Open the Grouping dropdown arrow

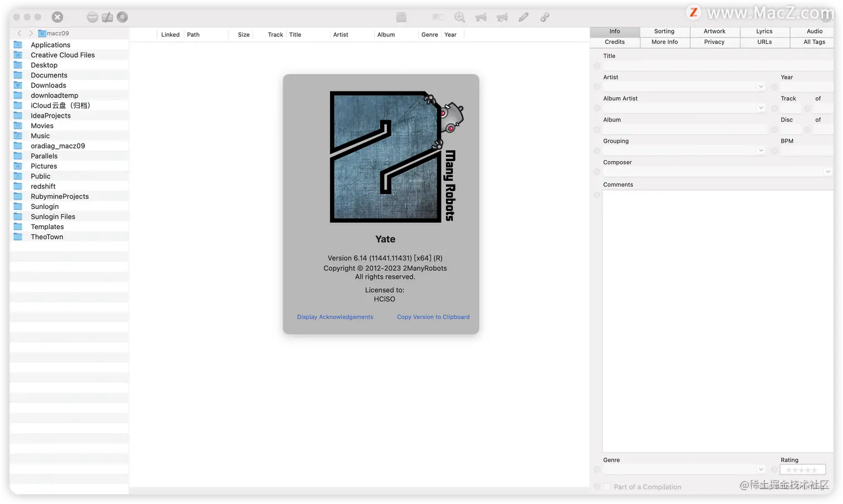pyautogui.click(x=761, y=150)
